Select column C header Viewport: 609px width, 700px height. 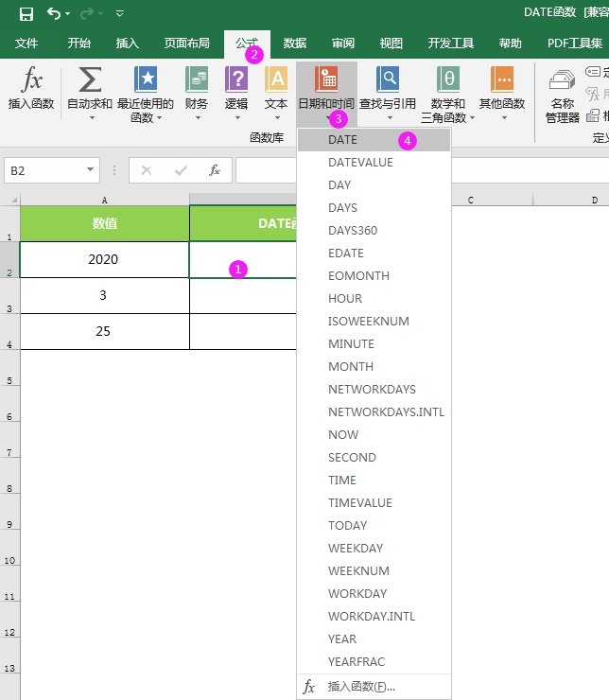click(x=471, y=200)
